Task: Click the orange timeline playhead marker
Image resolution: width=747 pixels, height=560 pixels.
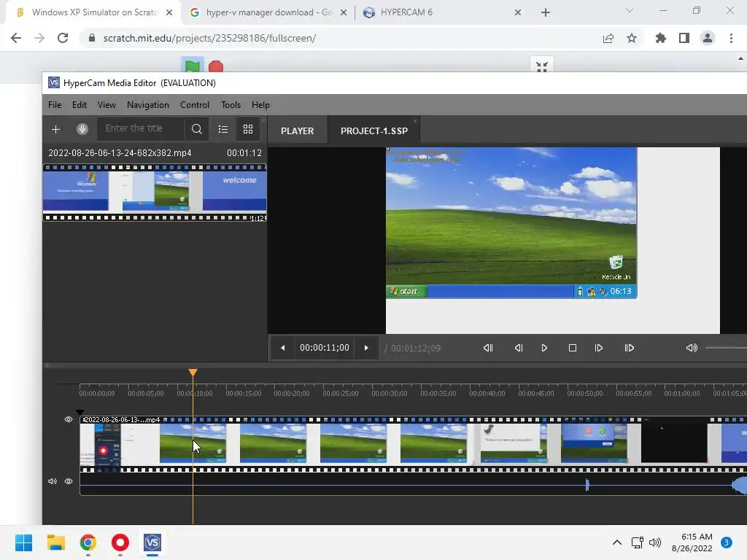Action: [x=193, y=373]
